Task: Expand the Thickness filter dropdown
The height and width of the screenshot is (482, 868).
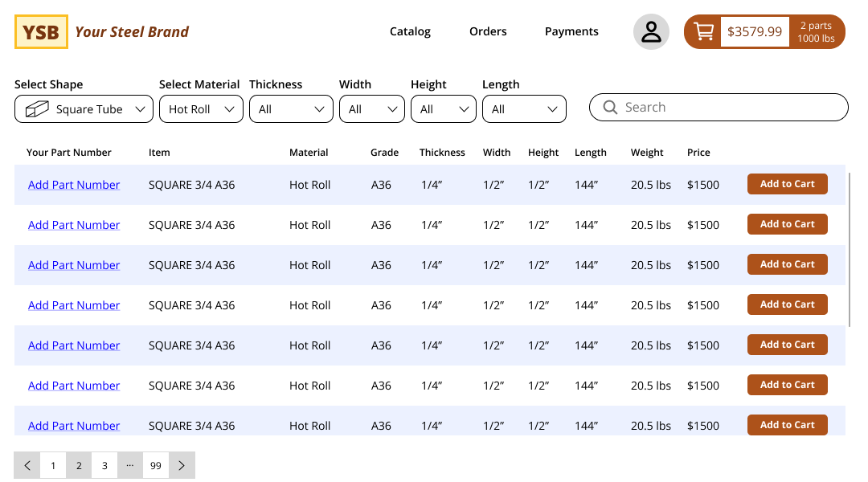Action: point(291,109)
